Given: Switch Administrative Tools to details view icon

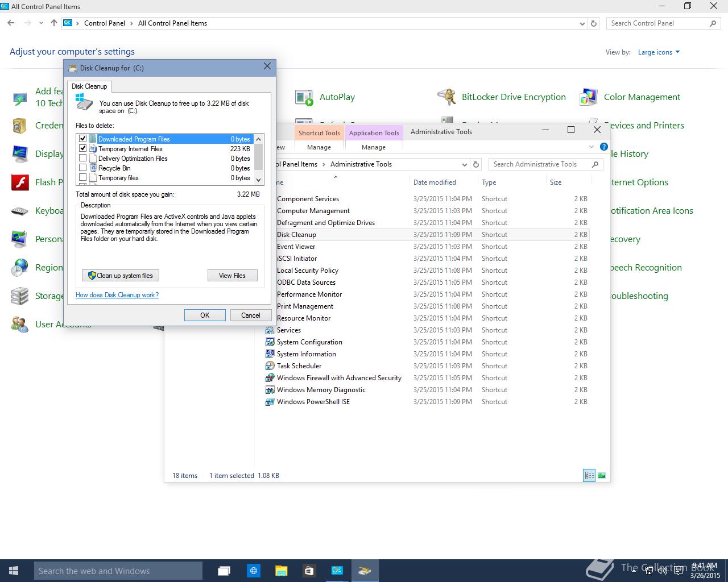Looking at the screenshot, I should pyautogui.click(x=589, y=476).
